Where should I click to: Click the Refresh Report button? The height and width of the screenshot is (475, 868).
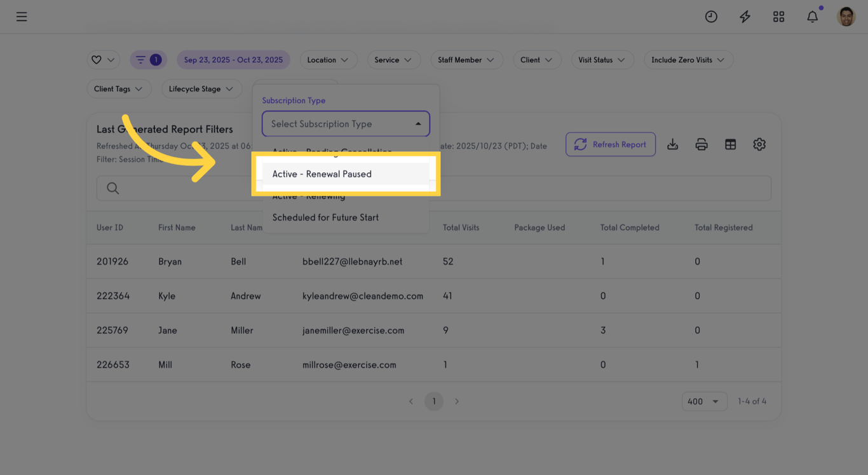[x=610, y=144]
